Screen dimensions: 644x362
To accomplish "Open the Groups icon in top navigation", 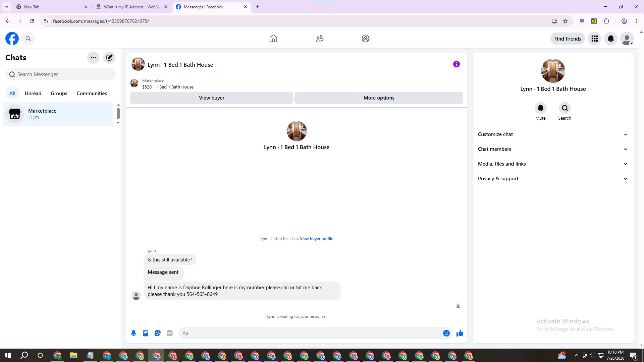I will (366, 39).
